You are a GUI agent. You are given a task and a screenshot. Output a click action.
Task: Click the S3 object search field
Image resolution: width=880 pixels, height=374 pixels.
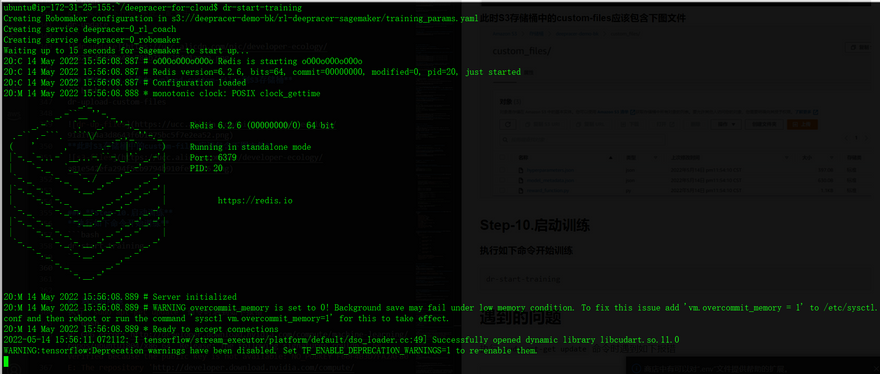pos(583,140)
